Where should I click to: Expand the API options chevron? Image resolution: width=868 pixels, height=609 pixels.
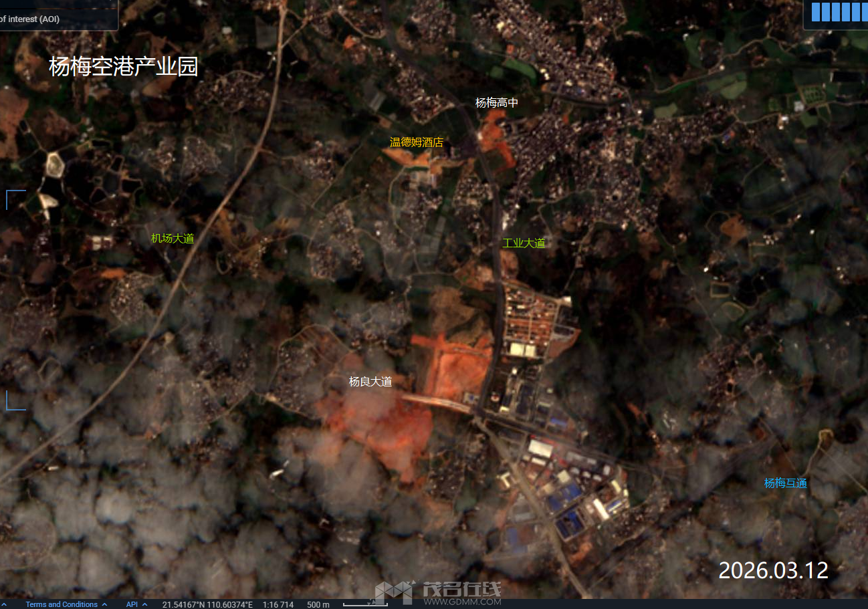pyautogui.click(x=144, y=604)
